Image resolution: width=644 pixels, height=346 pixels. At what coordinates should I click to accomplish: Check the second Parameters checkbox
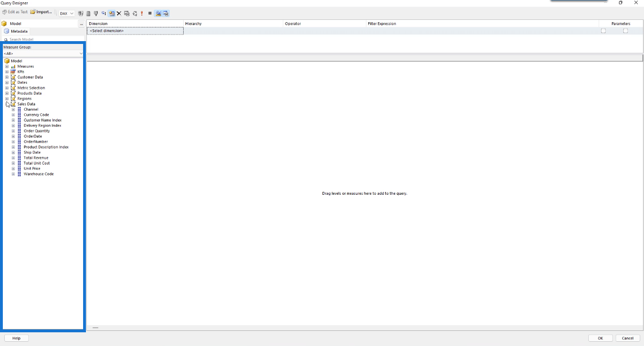click(x=626, y=31)
